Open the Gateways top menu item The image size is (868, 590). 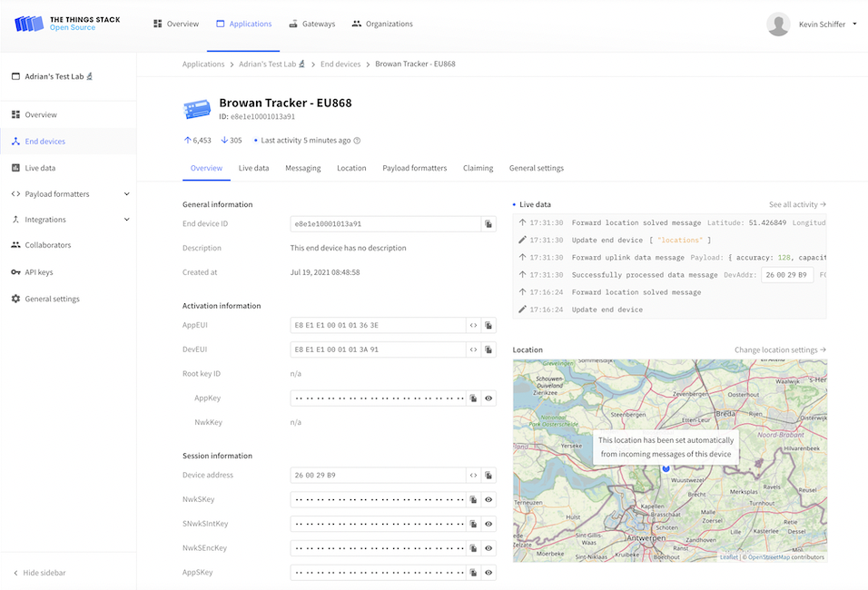pyautogui.click(x=311, y=25)
